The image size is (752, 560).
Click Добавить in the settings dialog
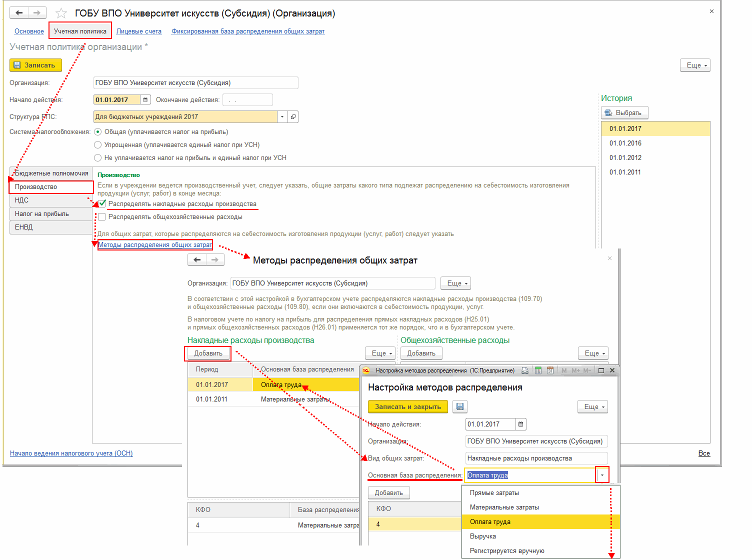389,493
